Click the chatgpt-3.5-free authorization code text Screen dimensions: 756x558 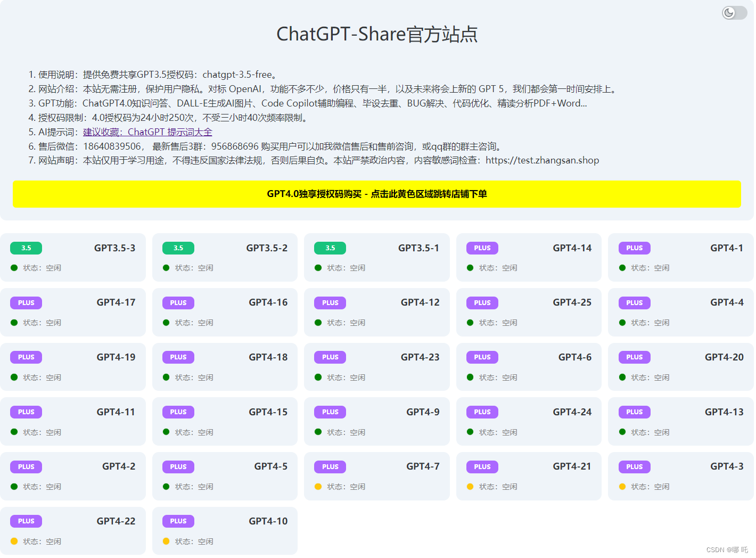click(237, 75)
